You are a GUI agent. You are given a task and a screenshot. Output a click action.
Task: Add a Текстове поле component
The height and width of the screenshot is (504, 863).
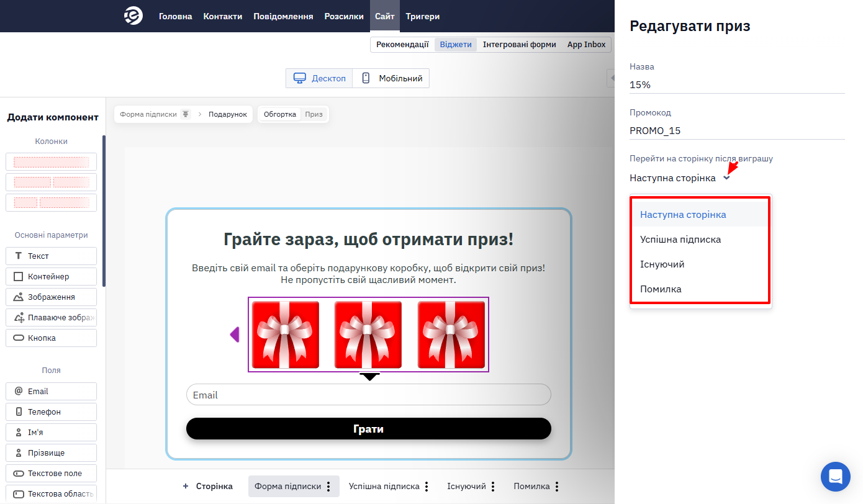[x=52, y=473]
